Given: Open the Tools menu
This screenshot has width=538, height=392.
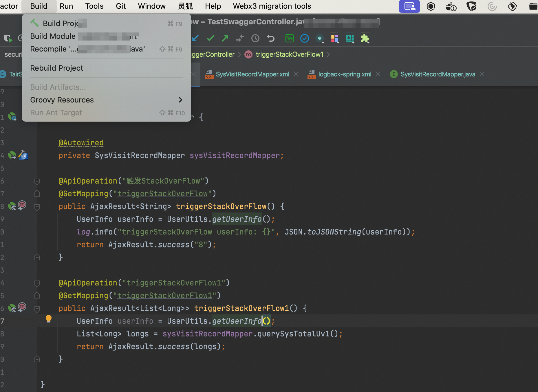Looking at the screenshot, I should click(94, 6).
